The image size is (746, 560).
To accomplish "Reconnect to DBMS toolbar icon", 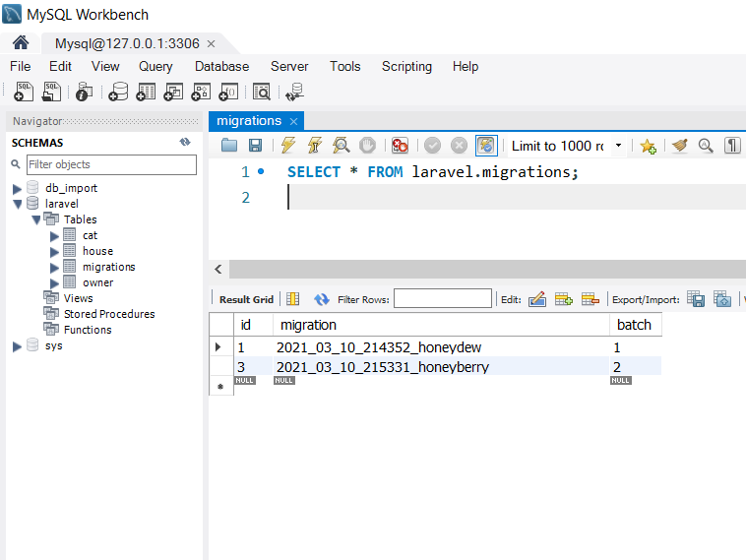I will point(294,92).
